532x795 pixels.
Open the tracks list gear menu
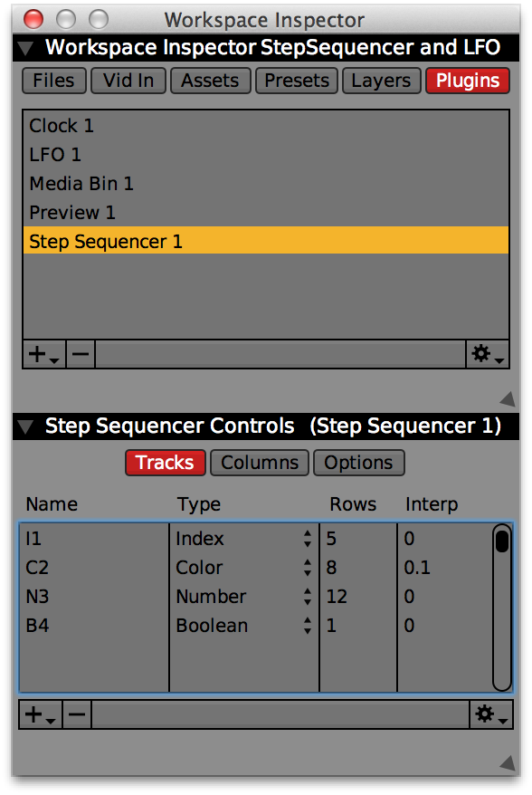pyautogui.click(x=491, y=715)
